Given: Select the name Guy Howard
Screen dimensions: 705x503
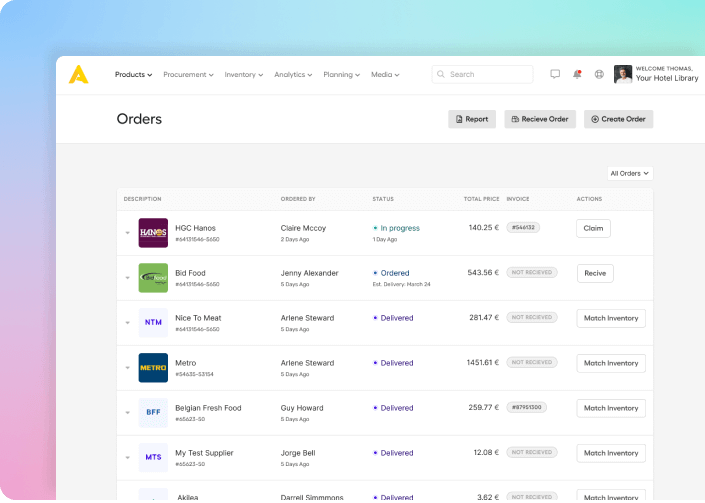Looking at the screenshot, I should pos(302,408).
